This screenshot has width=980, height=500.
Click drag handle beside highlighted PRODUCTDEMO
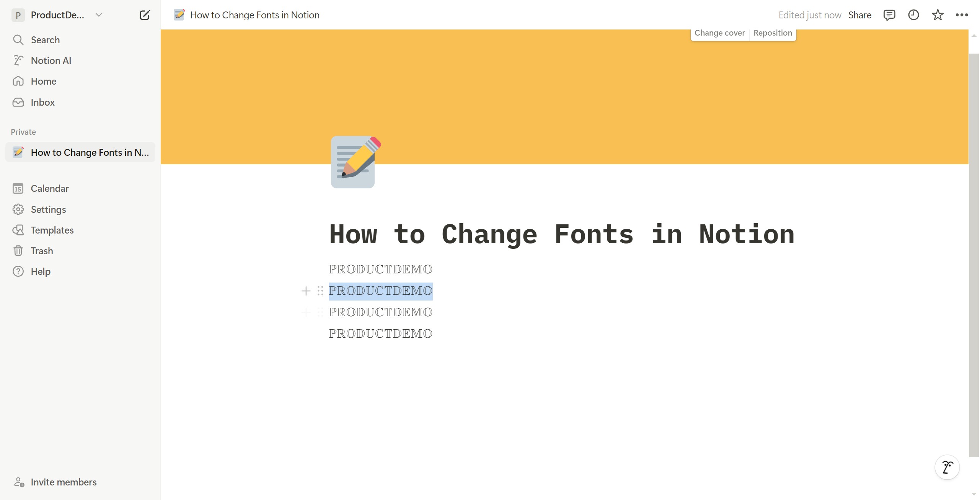point(320,291)
